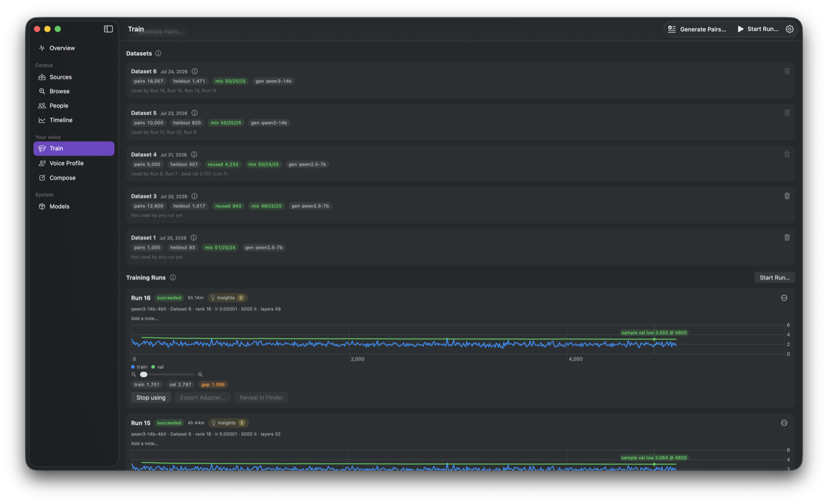Zoom in the Run 16 chart

(x=200, y=374)
